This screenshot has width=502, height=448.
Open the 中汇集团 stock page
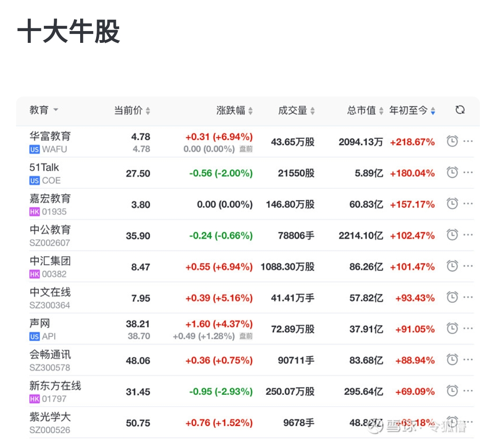tap(50, 261)
